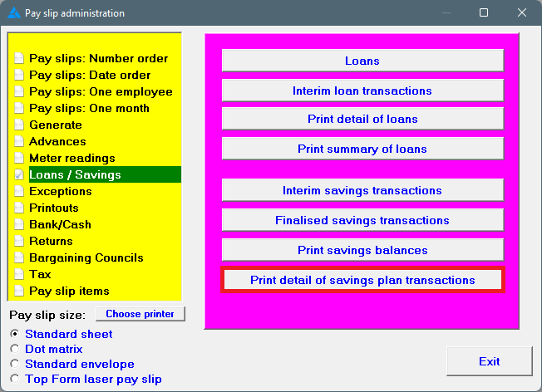Open Interim savings transactions
The image size is (542, 392).
362,190
